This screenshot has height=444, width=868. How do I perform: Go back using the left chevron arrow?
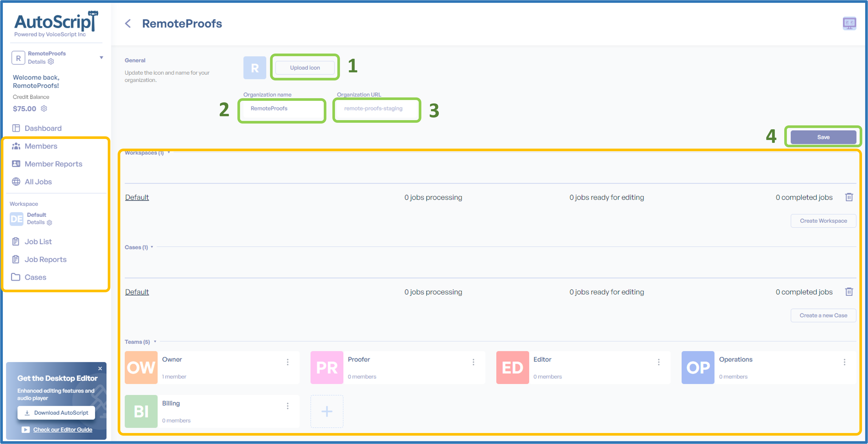pyautogui.click(x=128, y=24)
